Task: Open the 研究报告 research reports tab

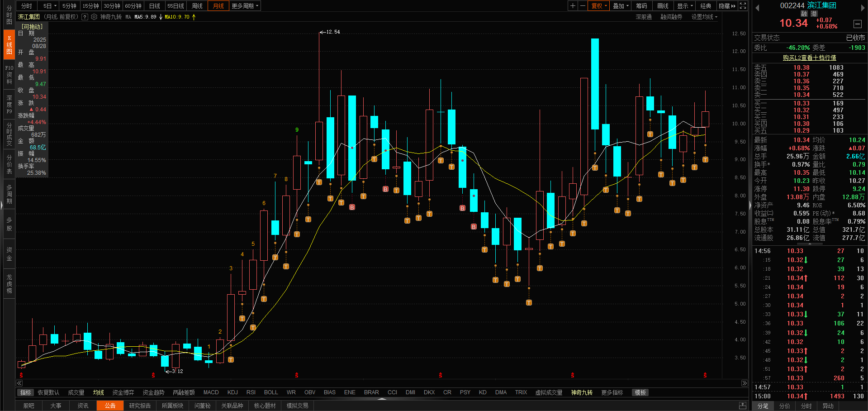Action: 140,406
